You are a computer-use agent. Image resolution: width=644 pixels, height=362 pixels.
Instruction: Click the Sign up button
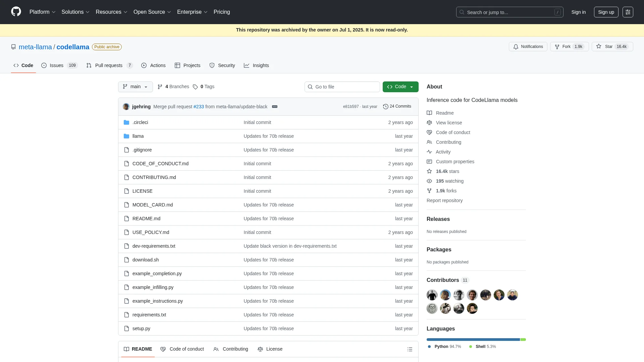point(606,12)
